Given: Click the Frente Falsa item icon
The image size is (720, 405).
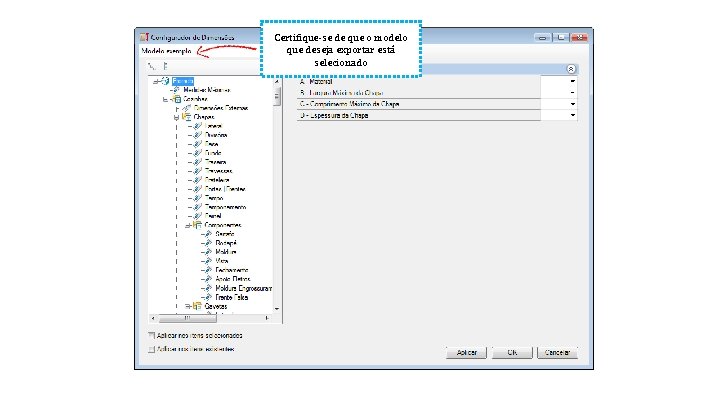Looking at the screenshot, I should point(208,297).
